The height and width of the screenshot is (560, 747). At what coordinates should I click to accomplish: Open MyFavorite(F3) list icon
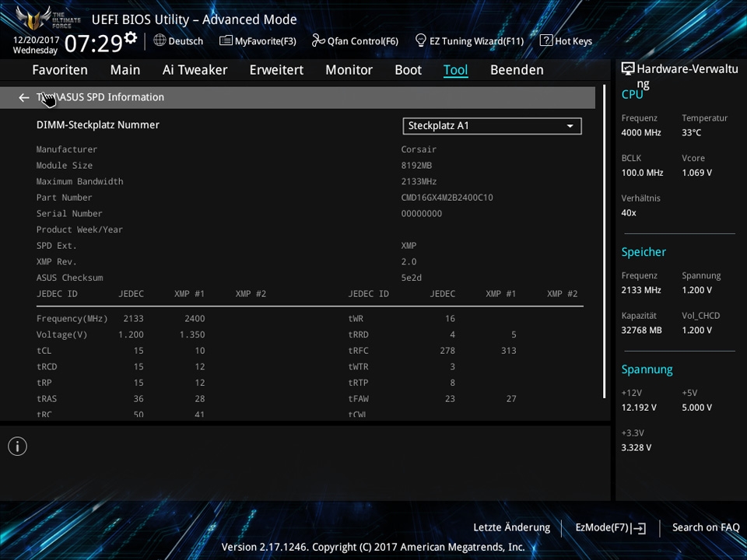(x=226, y=40)
